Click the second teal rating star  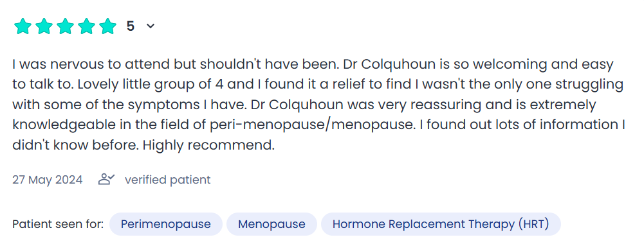tap(44, 26)
